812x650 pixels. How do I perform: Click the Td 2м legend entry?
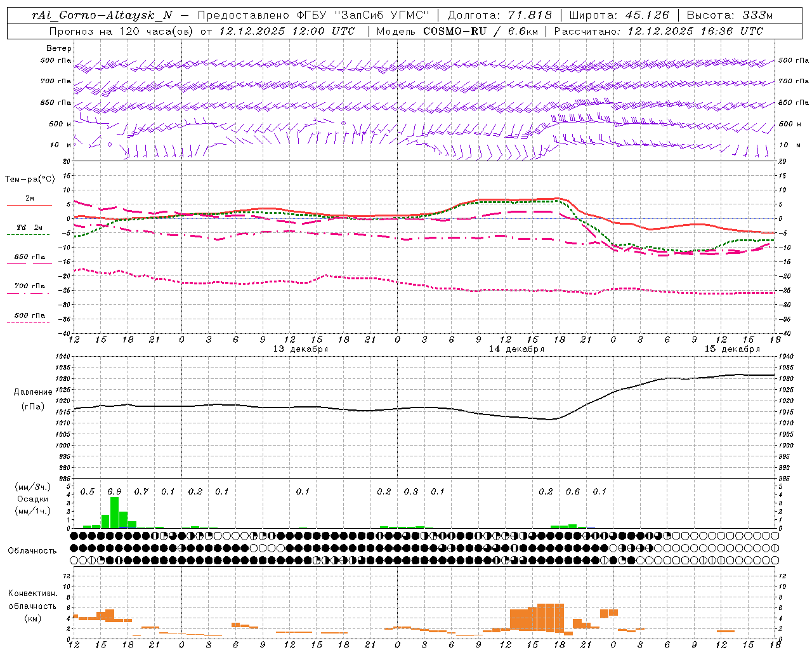29,227
